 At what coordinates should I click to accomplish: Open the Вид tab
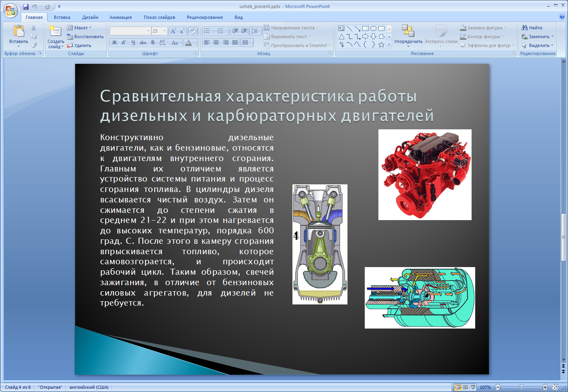239,17
